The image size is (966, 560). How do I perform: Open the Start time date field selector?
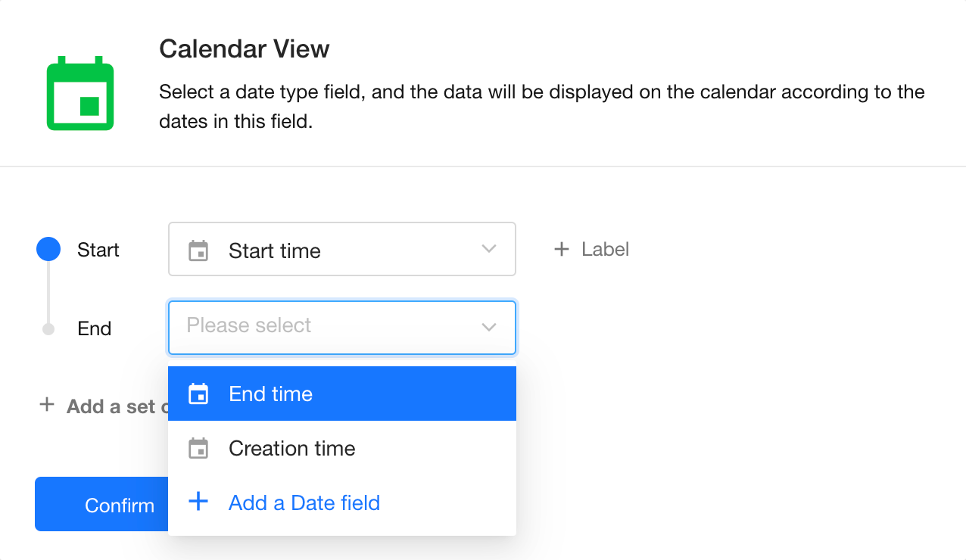[341, 250]
